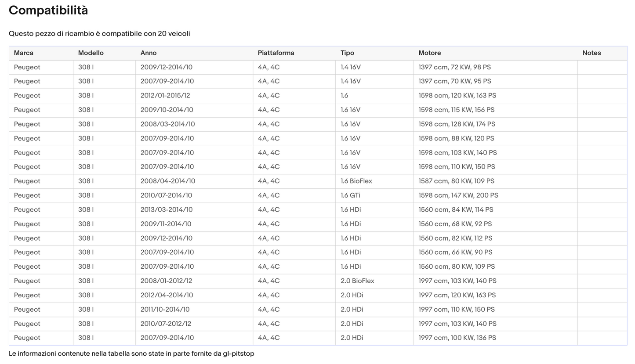
Task: Select the 2.0 BioFlex type cell
Action: click(x=357, y=281)
